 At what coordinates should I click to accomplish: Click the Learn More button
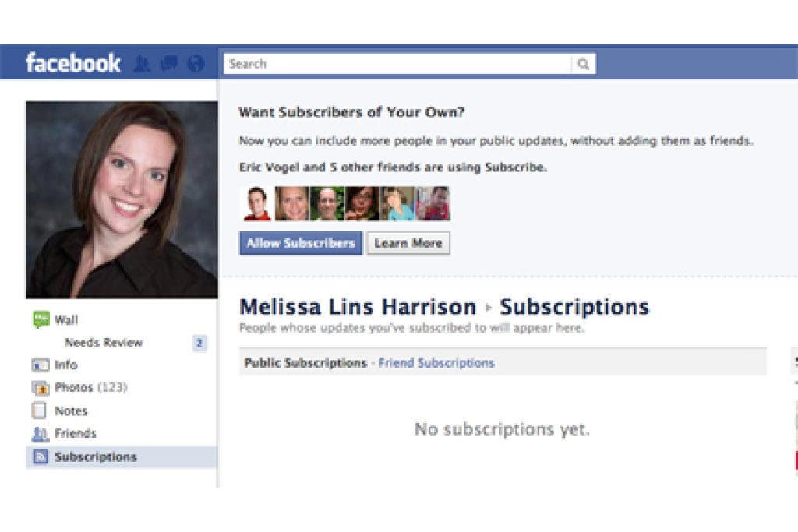[x=408, y=243]
